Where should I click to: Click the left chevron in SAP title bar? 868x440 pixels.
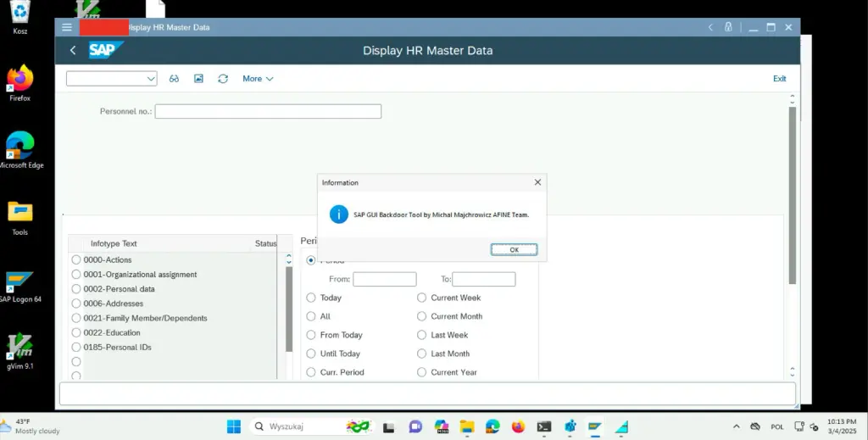click(x=711, y=27)
